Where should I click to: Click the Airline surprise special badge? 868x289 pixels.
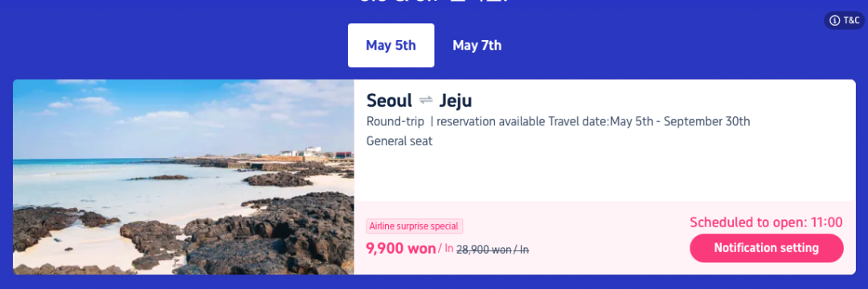tap(415, 226)
